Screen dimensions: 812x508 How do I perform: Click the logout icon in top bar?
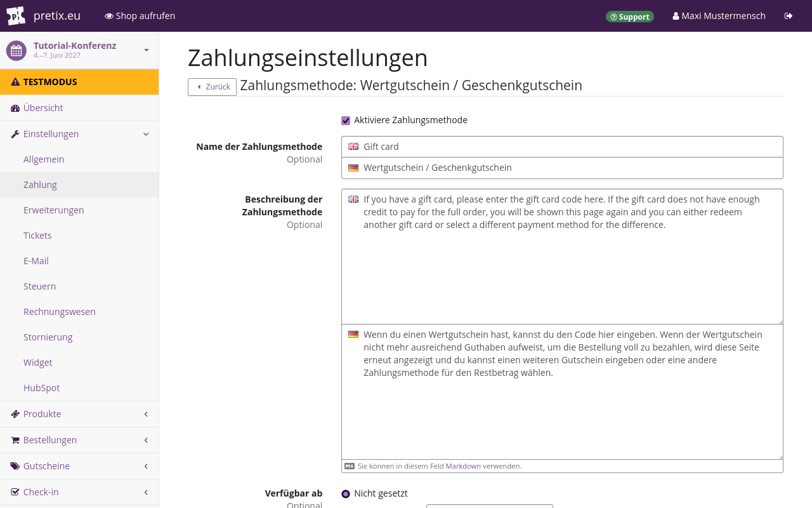tap(789, 16)
